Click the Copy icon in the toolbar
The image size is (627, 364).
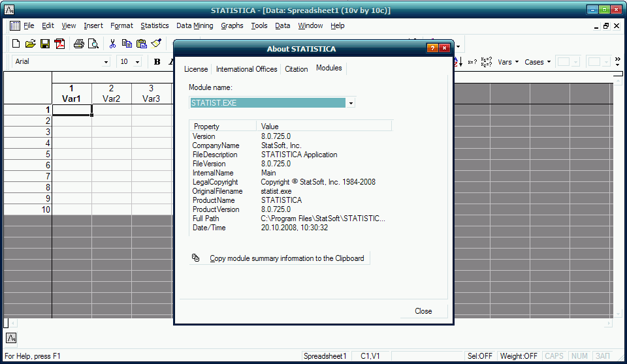click(127, 44)
